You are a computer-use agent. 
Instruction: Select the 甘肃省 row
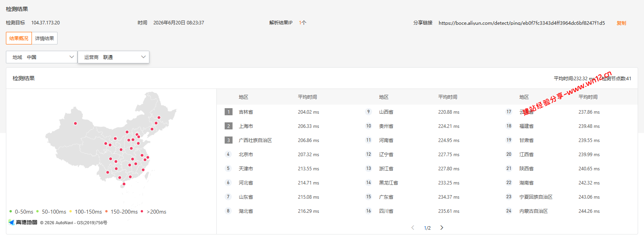coord(568,140)
